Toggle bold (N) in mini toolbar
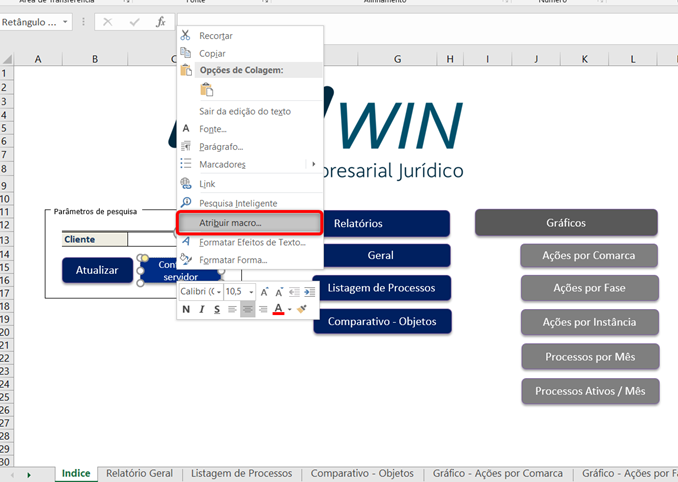The image size is (678, 482). [186, 309]
